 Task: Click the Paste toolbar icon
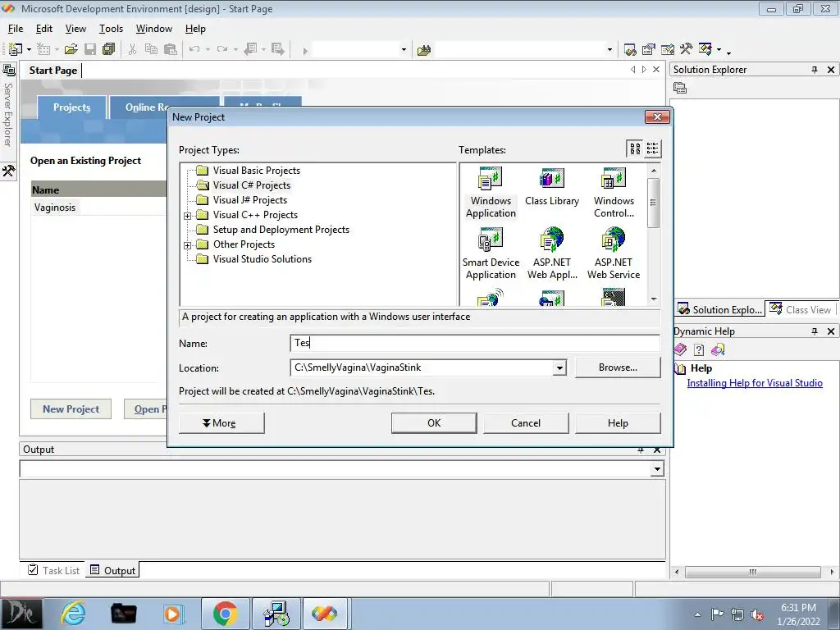[x=171, y=50]
